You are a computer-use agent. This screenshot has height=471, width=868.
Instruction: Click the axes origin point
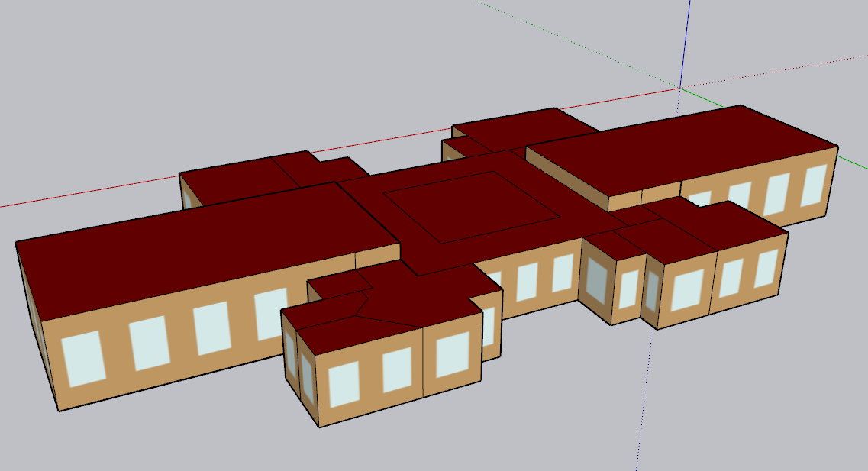[681, 88]
